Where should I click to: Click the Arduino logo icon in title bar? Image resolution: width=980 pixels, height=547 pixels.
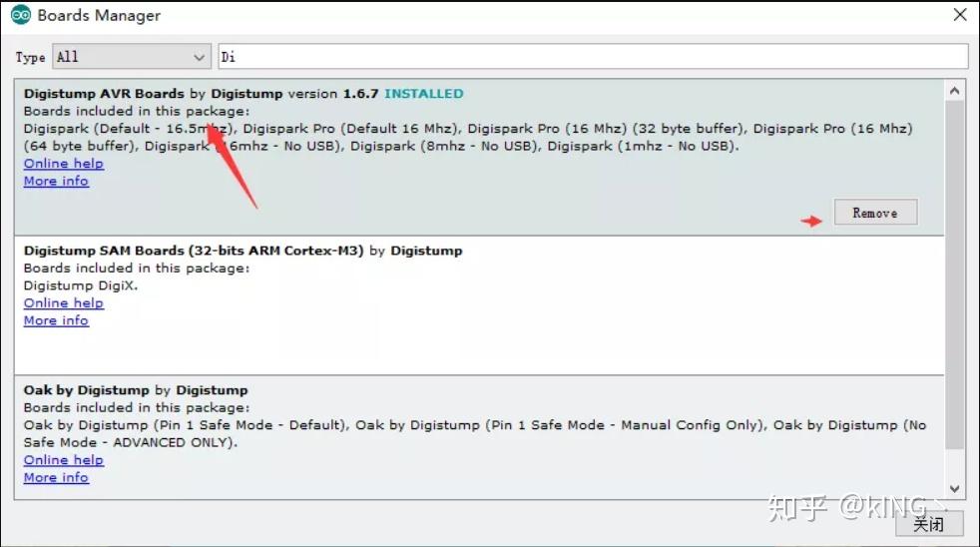pyautogui.click(x=21, y=14)
